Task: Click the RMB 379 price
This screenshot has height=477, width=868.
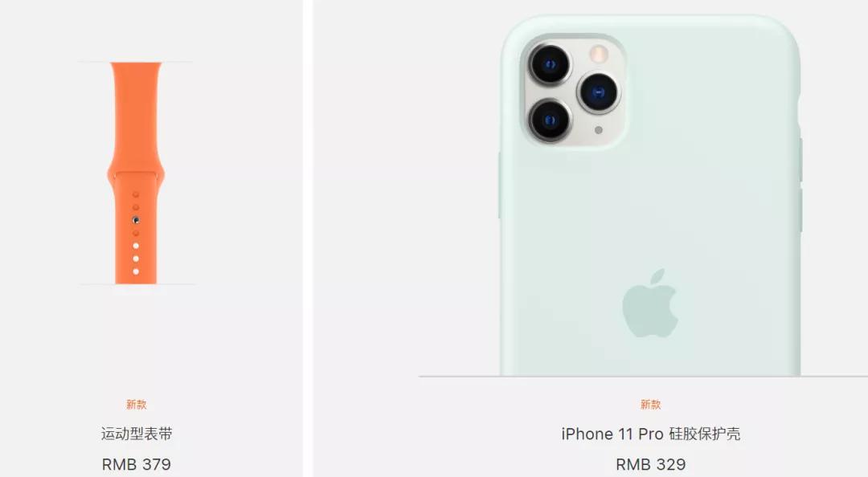Action: pos(137,464)
